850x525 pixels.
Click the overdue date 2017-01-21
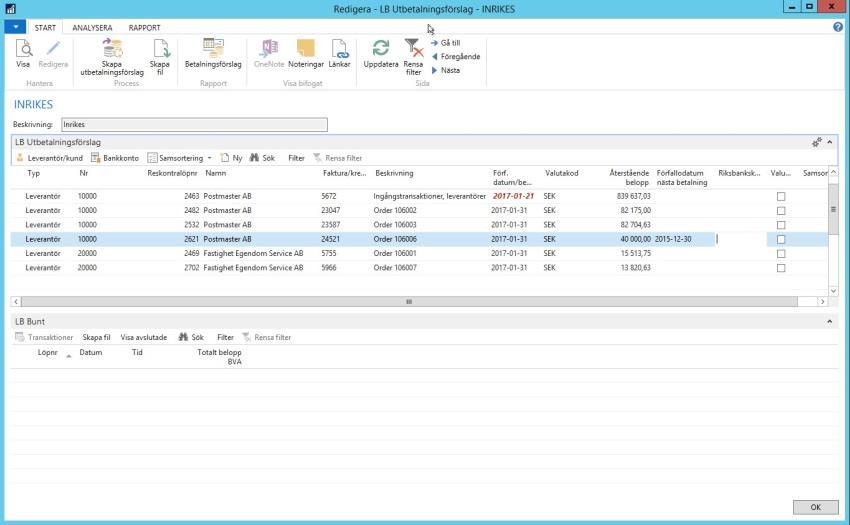tap(513, 196)
